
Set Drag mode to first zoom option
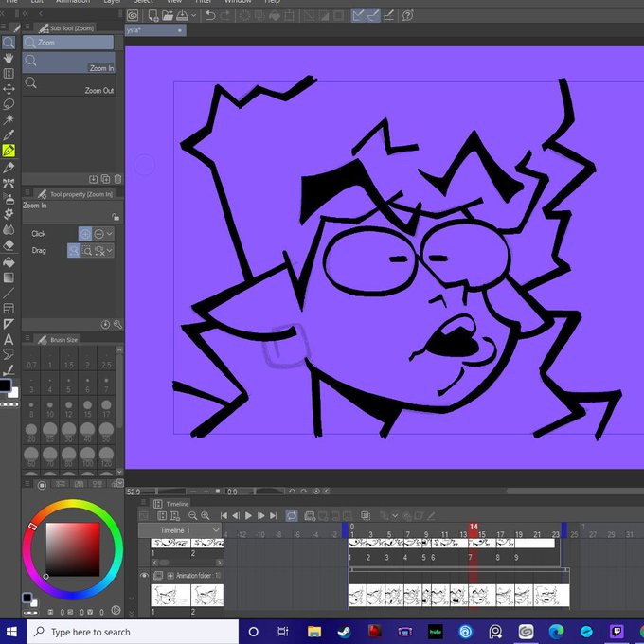pyautogui.click(x=74, y=251)
